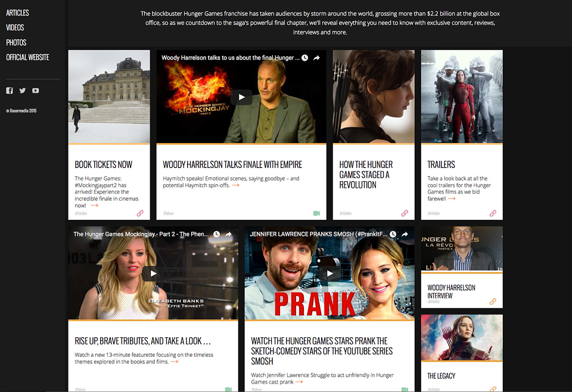This screenshot has height=392, width=572.
Task: Click share arrow on Smosh prank video
Action: pyautogui.click(x=405, y=234)
